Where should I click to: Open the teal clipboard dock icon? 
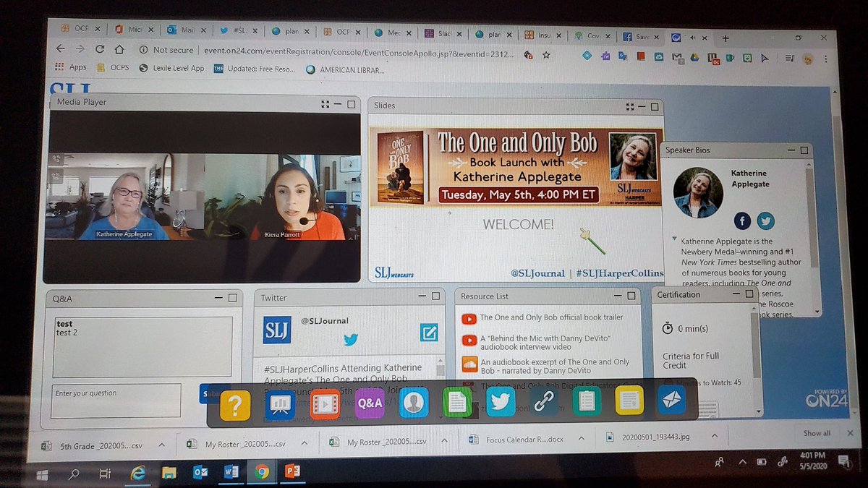pos(587,401)
